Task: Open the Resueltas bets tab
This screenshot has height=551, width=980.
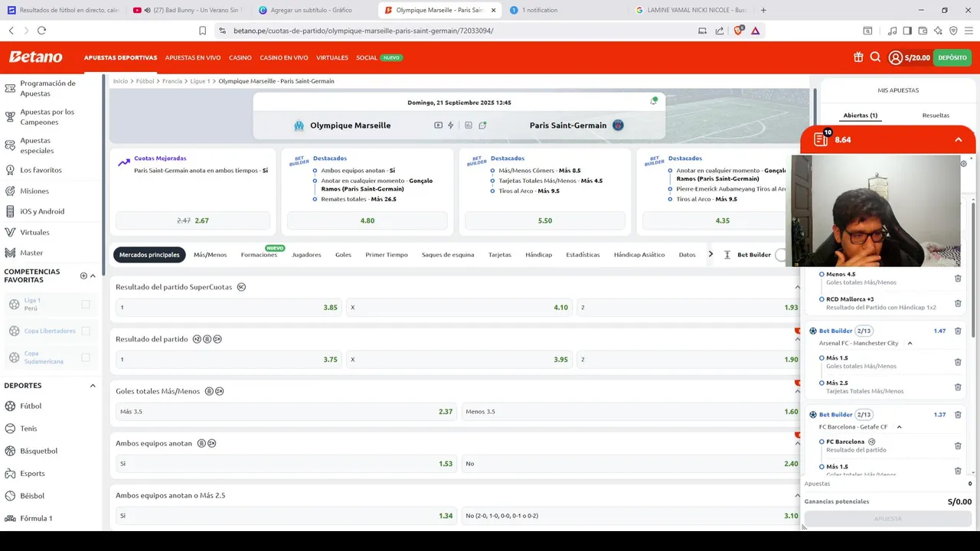Action: (x=936, y=116)
